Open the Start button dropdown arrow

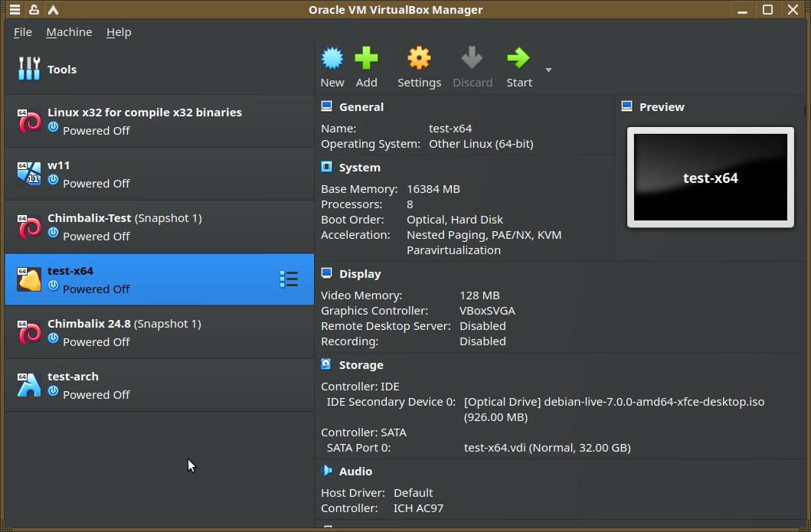tap(549, 70)
